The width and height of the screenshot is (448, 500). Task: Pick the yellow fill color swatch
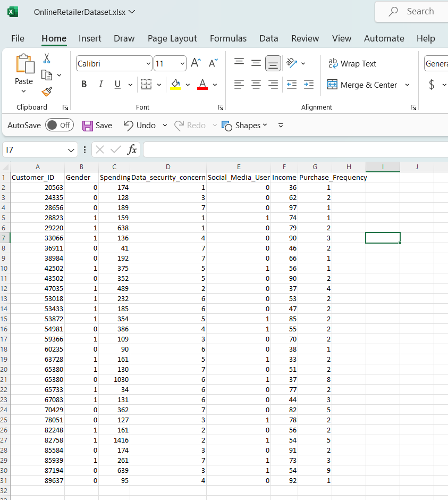(x=176, y=88)
